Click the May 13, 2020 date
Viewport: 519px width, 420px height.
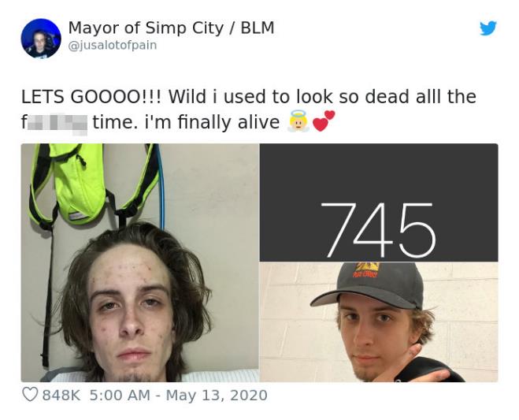[217, 395]
